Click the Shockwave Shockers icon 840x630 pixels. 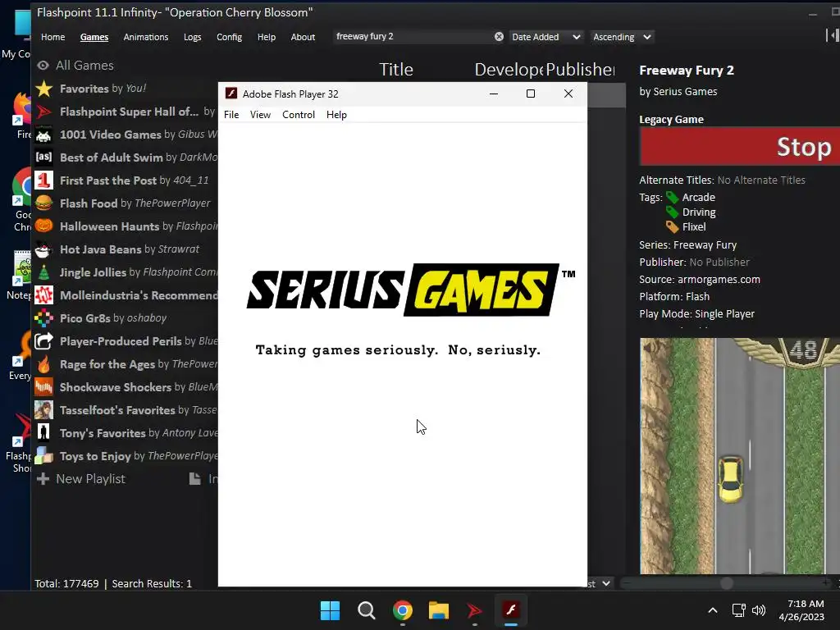click(x=44, y=387)
